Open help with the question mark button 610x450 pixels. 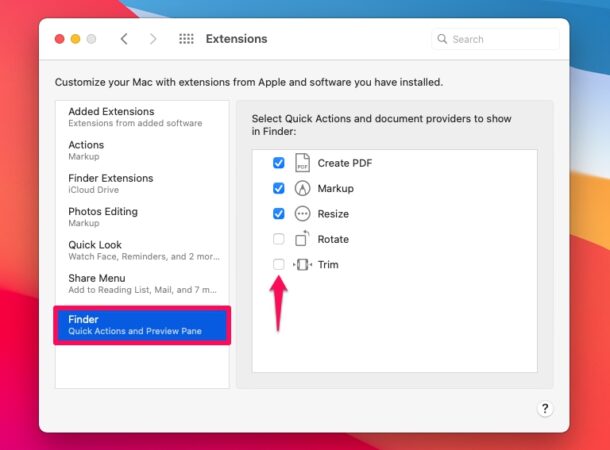click(x=545, y=408)
